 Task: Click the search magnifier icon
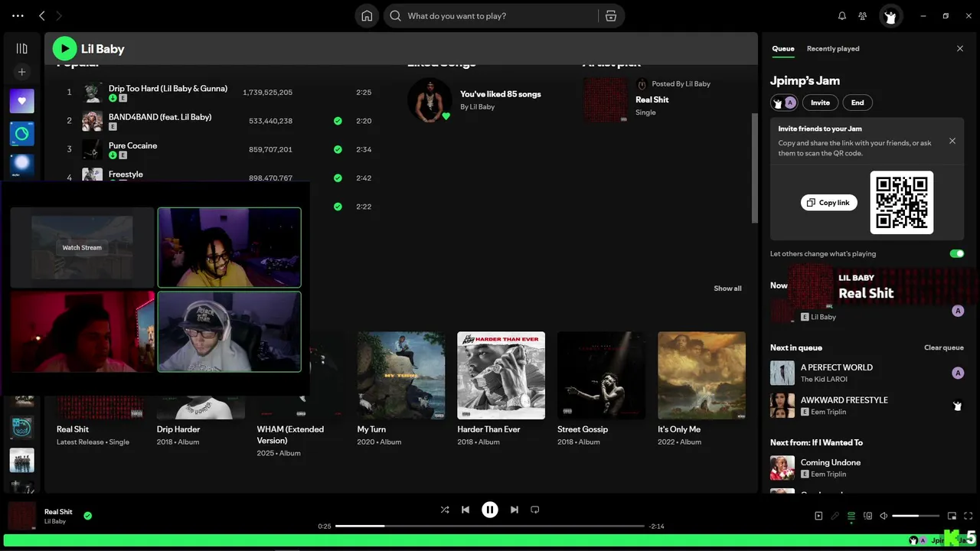pos(395,15)
